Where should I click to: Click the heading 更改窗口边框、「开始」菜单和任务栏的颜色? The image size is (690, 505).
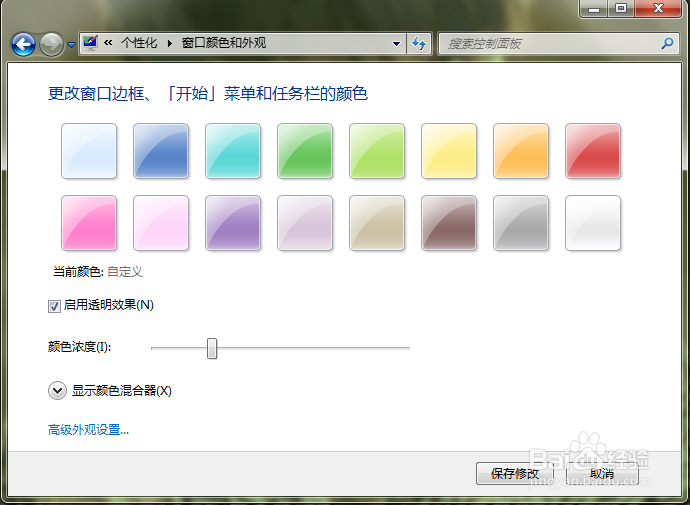coord(208,94)
